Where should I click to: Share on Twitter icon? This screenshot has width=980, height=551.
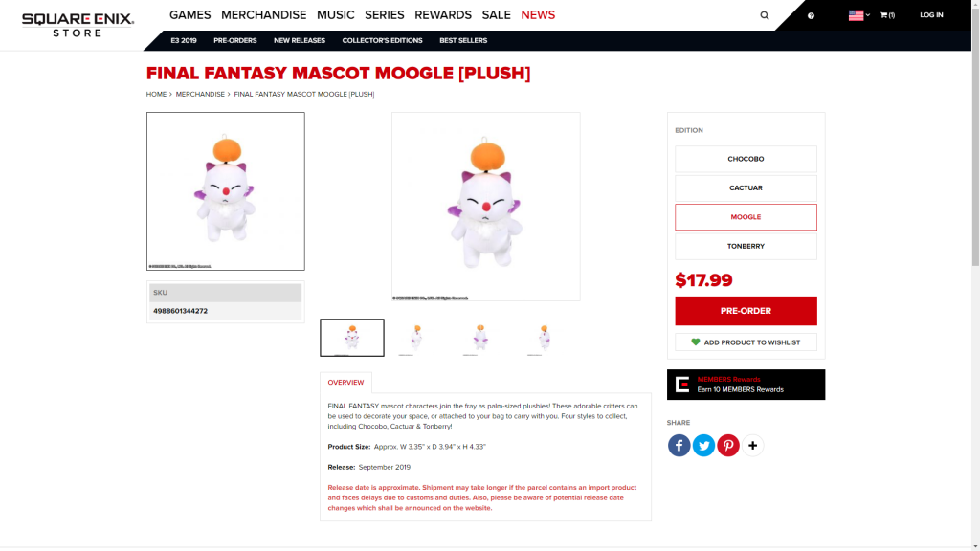703,446
